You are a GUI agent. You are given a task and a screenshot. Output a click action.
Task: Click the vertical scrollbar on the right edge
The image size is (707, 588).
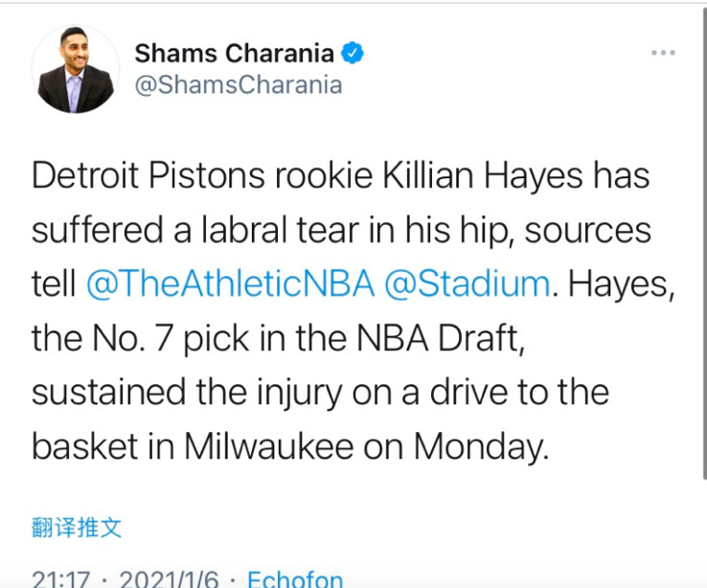[x=705, y=243]
